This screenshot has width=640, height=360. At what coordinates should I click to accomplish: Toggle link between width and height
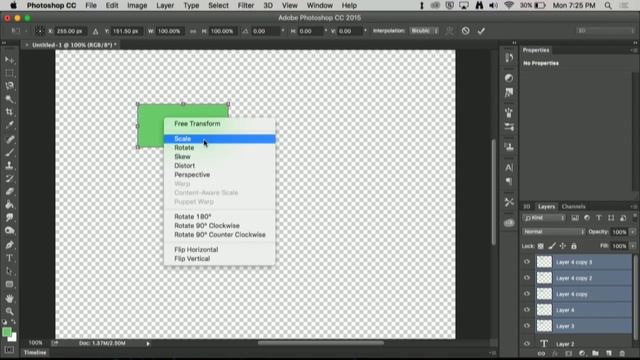[x=193, y=31]
